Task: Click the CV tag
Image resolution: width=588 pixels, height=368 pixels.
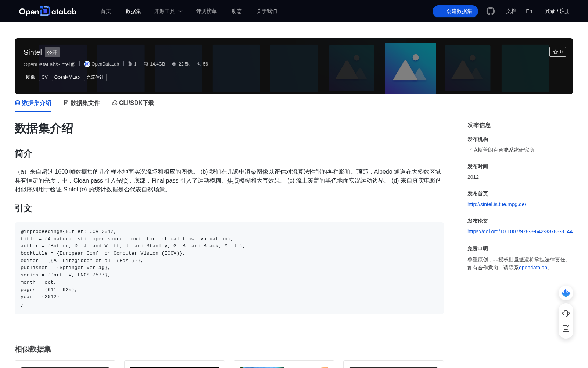Action: click(44, 77)
